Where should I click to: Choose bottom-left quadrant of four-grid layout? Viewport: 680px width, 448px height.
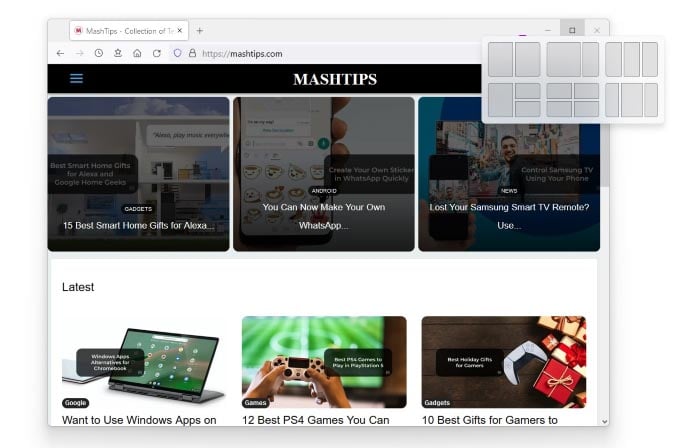pyautogui.click(x=559, y=109)
